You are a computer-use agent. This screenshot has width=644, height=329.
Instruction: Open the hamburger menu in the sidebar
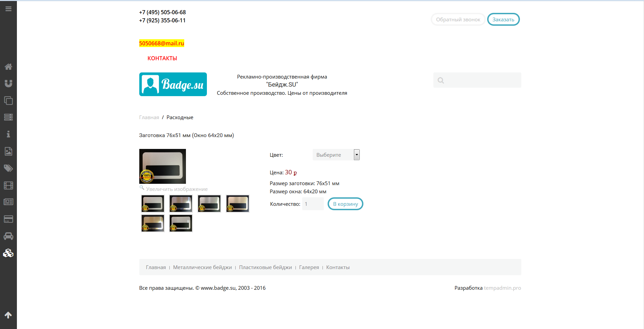(8, 8)
